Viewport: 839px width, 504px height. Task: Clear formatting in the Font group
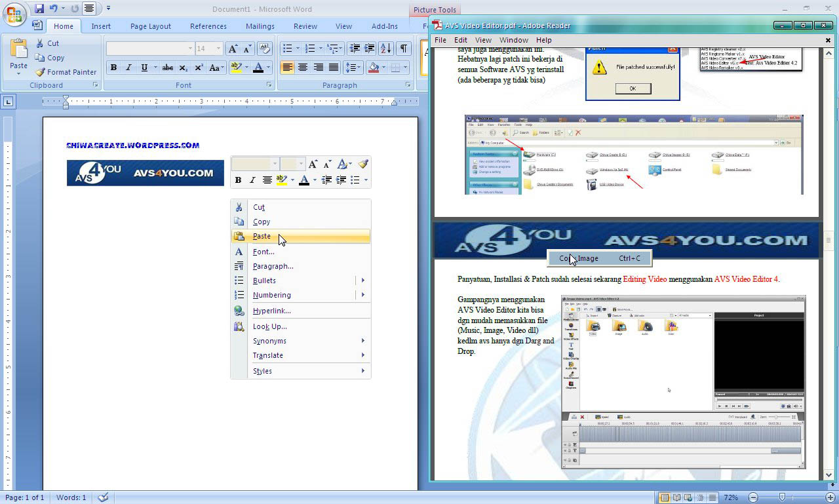point(265,48)
